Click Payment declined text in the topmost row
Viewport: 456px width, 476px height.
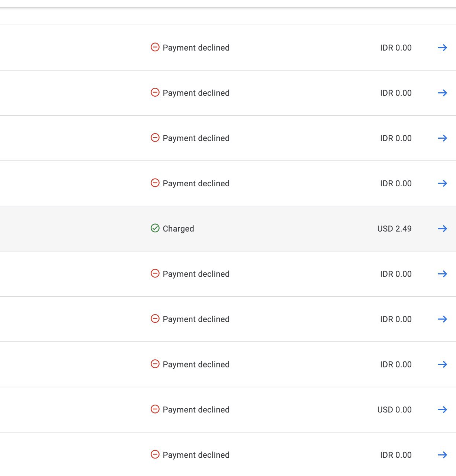click(196, 48)
